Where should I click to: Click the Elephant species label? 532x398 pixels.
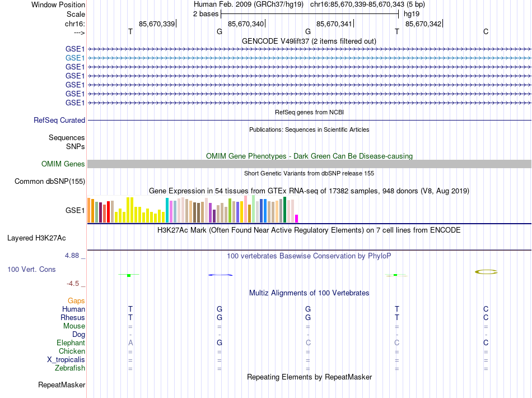pyautogui.click(x=71, y=343)
